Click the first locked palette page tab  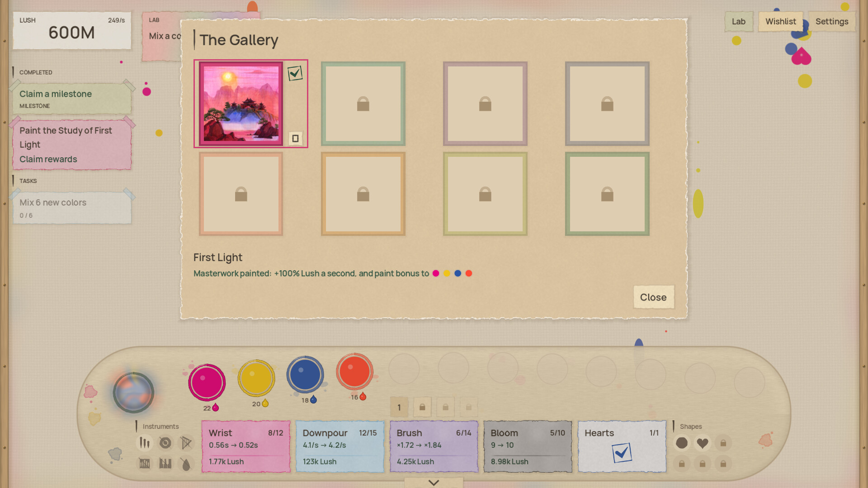pos(422,407)
